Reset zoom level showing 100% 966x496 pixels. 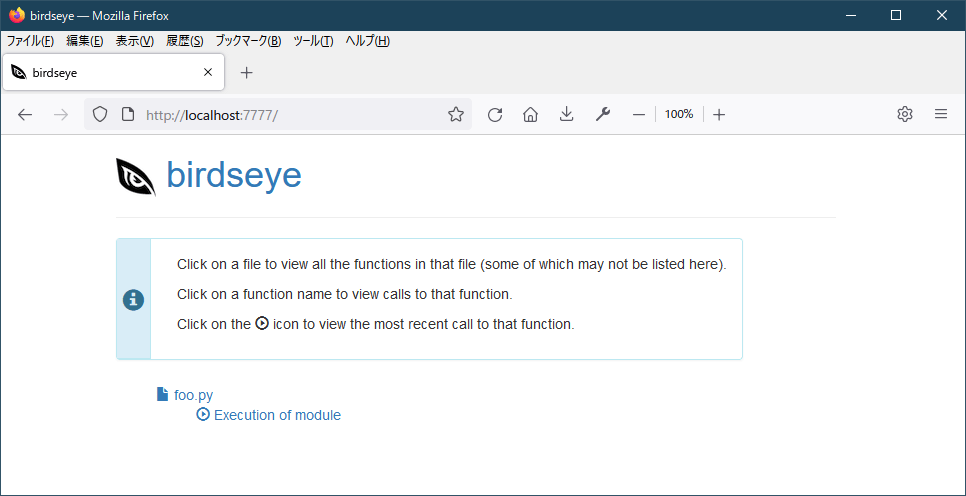[x=679, y=114]
